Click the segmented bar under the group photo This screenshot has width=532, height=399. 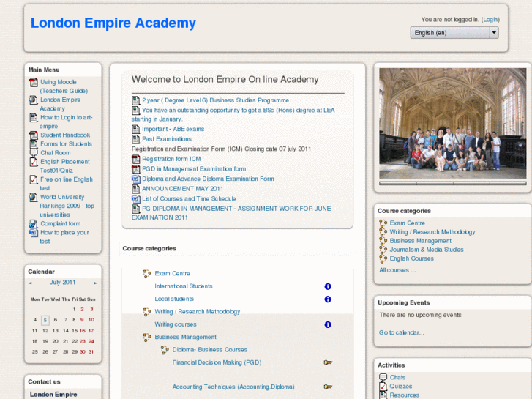(x=453, y=183)
